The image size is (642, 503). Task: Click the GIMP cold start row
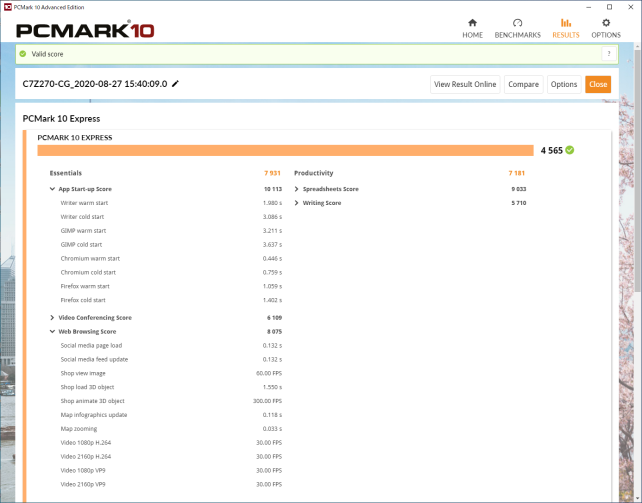tap(171, 244)
